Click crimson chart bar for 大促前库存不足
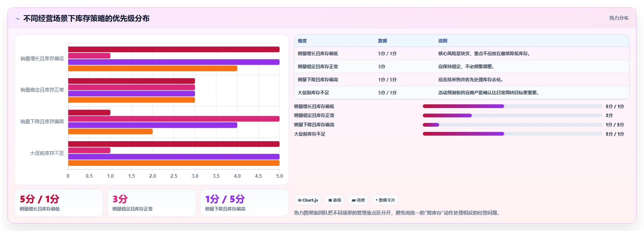Image resolution: width=644 pixels, height=231 pixels. coord(174,144)
